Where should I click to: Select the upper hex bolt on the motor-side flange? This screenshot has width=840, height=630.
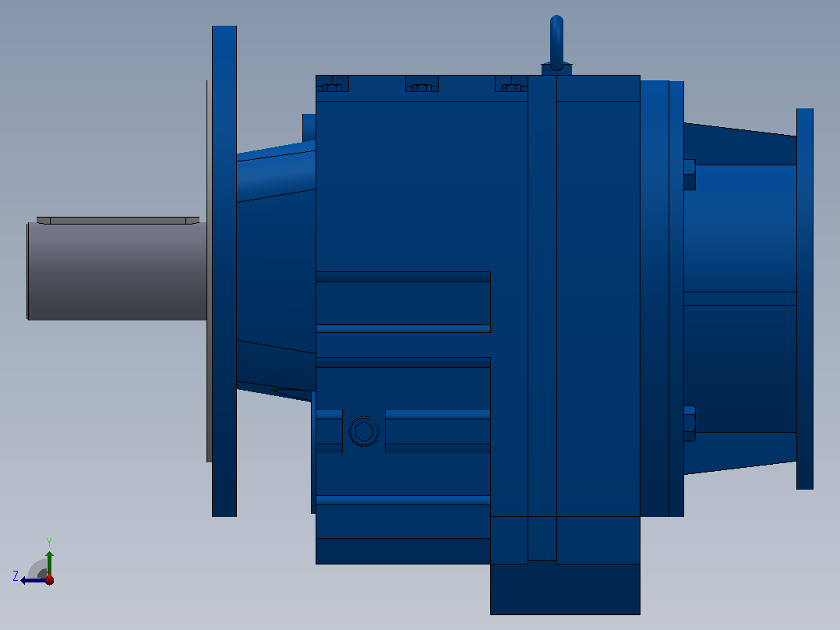(x=690, y=175)
